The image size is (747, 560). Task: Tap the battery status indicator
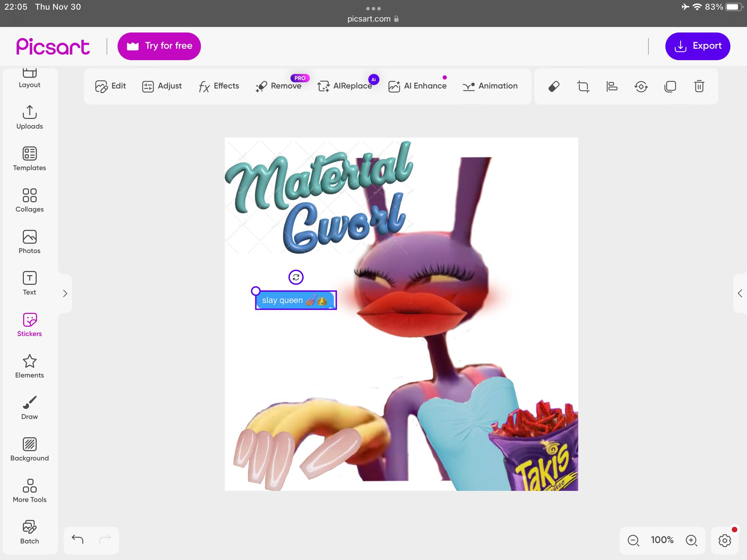733,7
